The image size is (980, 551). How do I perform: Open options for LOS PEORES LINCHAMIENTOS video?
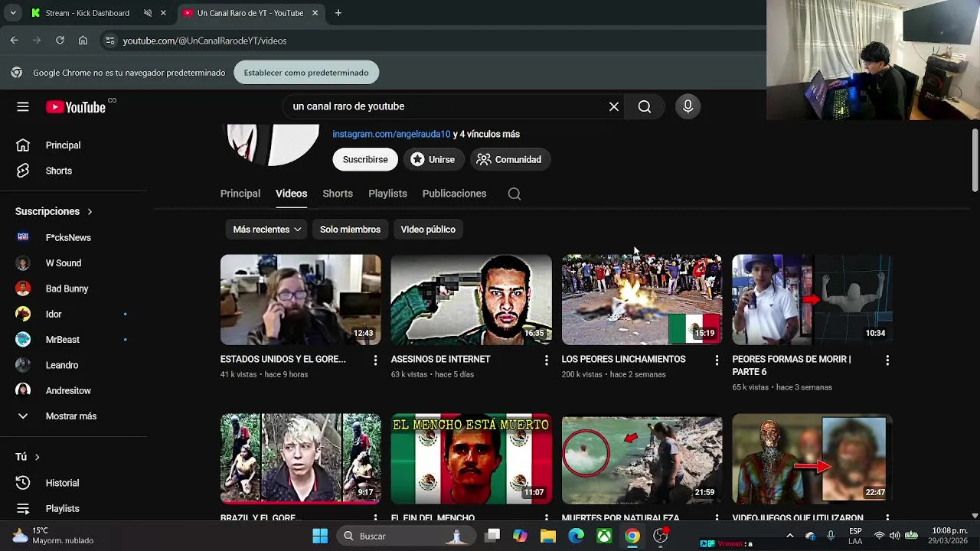[717, 360]
